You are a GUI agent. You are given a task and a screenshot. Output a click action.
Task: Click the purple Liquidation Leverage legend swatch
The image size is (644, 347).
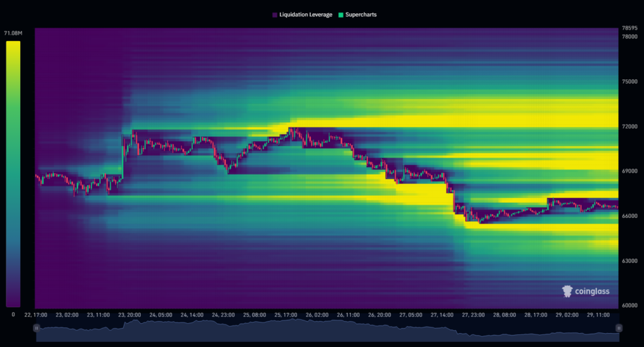[x=275, y=14]
